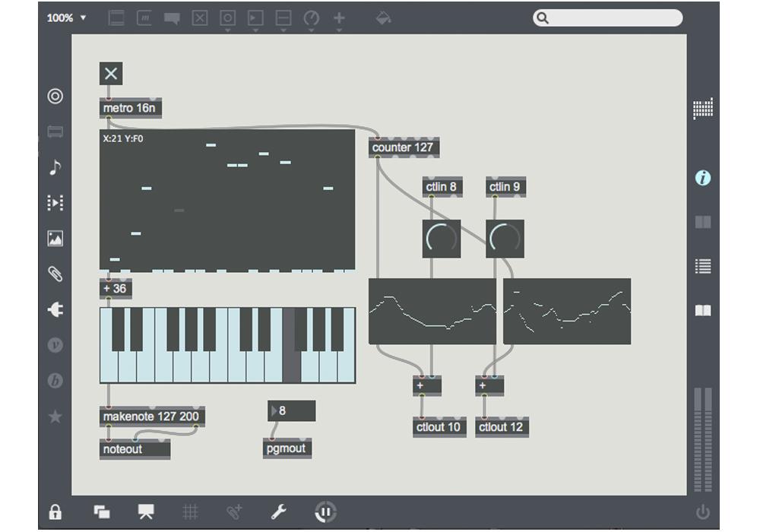Click the X:21 Y:F0 step sequencer grid
Viewport: 760px width, 532px height.
click(227, 200)
